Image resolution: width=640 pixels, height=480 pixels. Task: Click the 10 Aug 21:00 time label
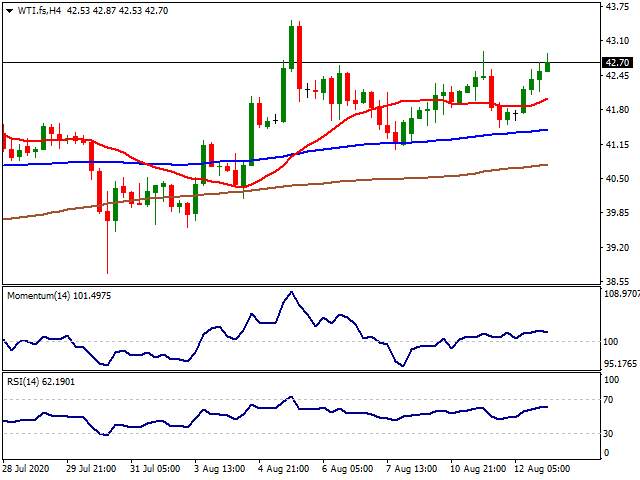coord(478,469)
